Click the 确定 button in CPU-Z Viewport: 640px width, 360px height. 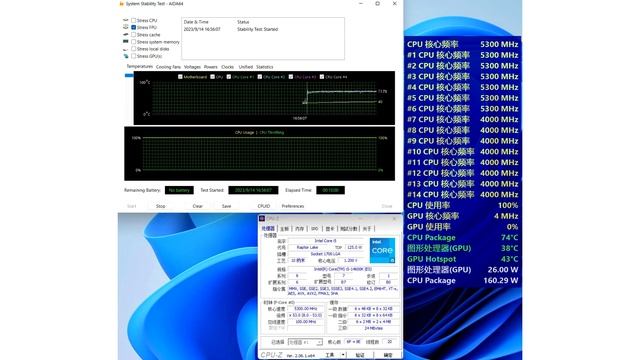click(x=388, y=355)
